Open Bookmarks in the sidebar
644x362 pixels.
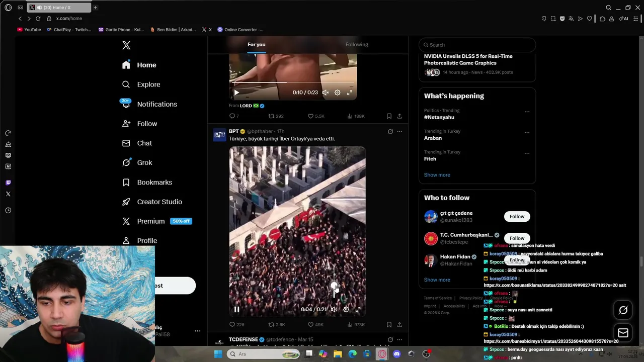[147, 182]
